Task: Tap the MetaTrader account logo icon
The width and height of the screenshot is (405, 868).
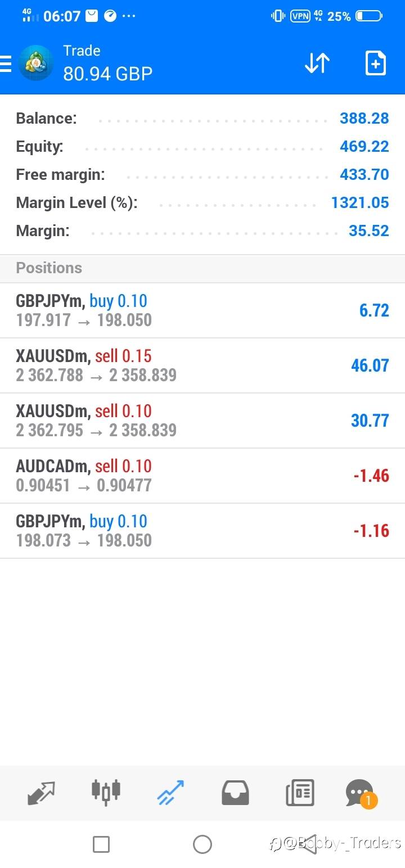Action: 36,63
